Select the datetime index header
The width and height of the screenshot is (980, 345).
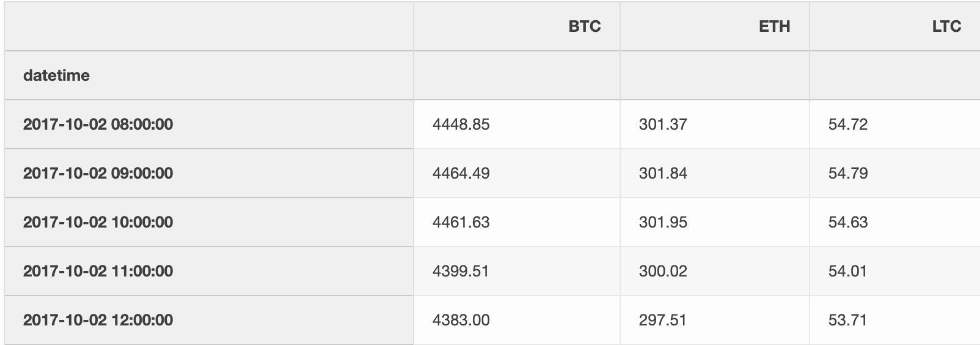(x=56, y=75)
